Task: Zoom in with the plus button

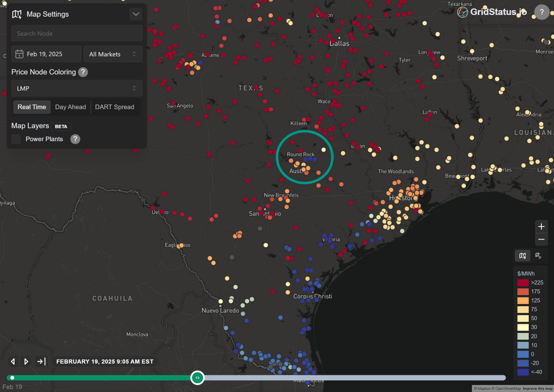Action: click(541, 227)
